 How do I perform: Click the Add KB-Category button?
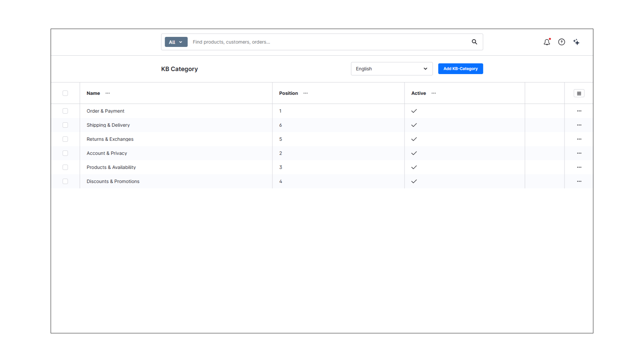460,69
